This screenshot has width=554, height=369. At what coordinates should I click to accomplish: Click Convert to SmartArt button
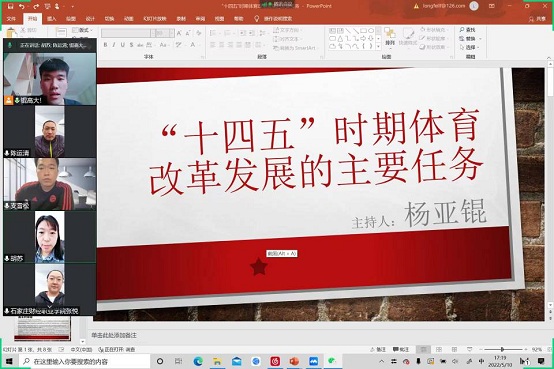[294, 48]
